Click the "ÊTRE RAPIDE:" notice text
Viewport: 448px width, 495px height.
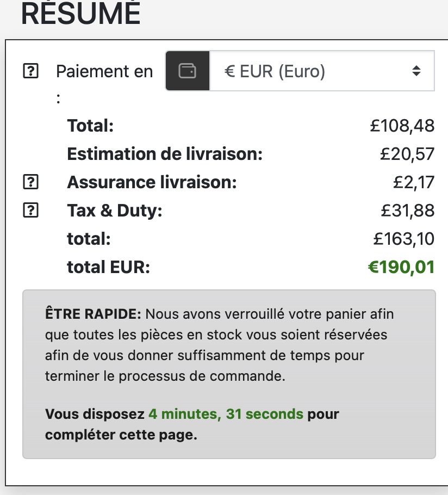94,314
